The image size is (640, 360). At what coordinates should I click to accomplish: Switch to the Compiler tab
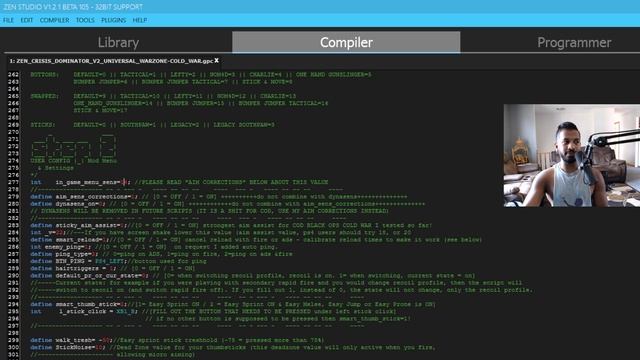346,42
